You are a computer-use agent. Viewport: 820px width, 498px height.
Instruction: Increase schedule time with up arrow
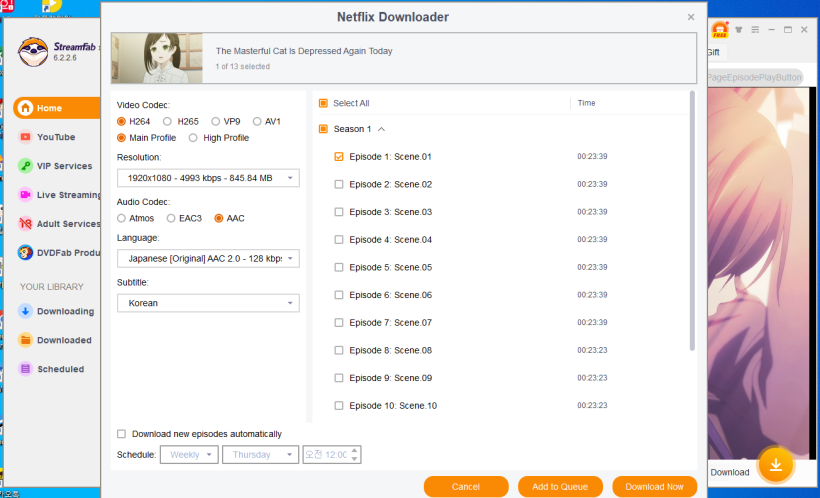coord(355,450)
